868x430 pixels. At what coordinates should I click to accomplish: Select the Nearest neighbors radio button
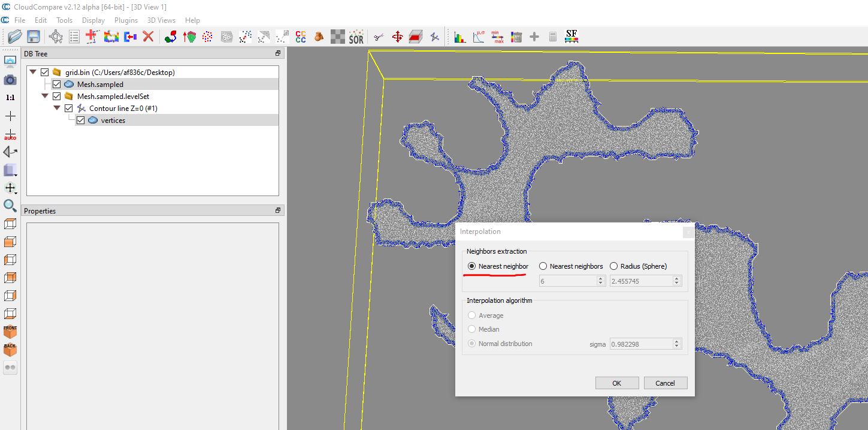point(543,266)
